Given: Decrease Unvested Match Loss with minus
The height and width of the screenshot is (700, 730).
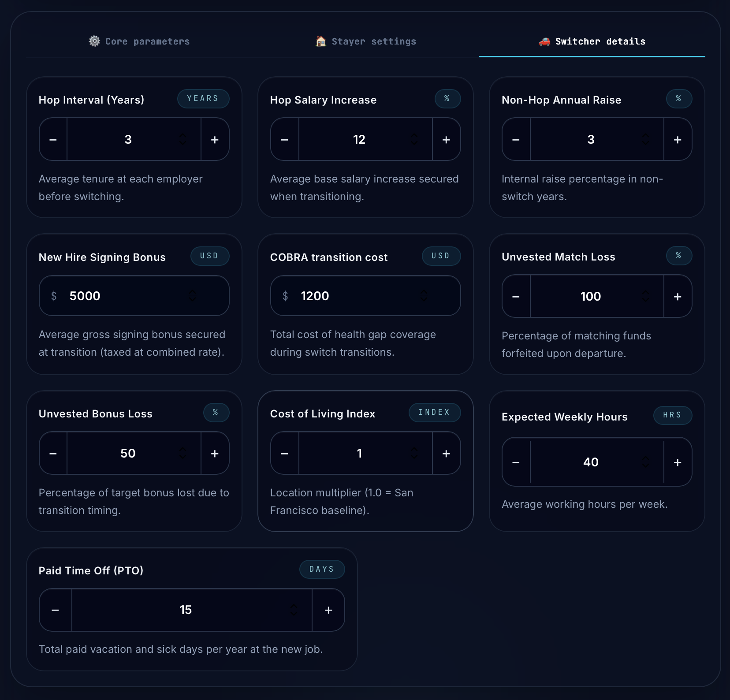Looking at the screenshot, I should point(516,297).
